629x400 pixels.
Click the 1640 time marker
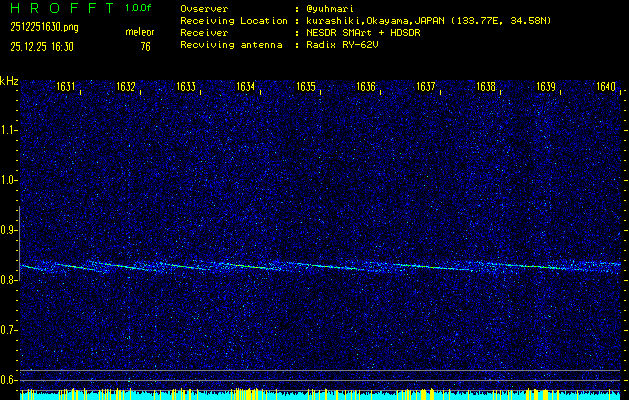click(x=606, y=87)
